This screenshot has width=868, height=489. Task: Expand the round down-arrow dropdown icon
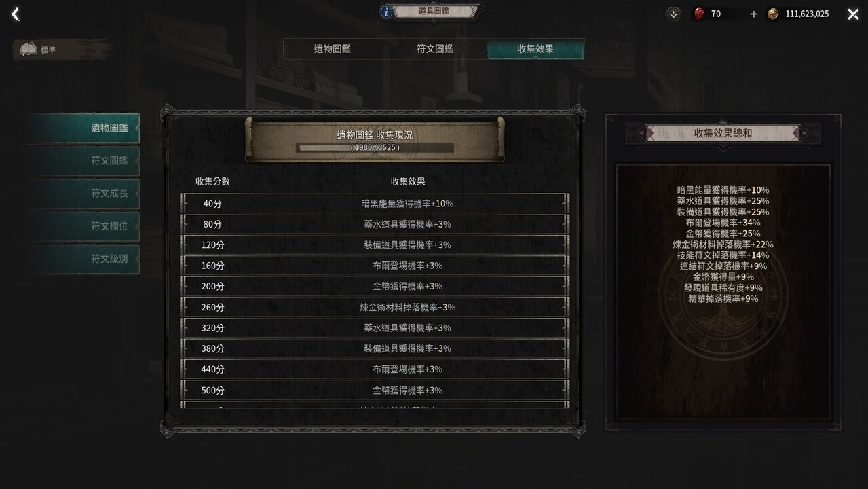(673, 14)
